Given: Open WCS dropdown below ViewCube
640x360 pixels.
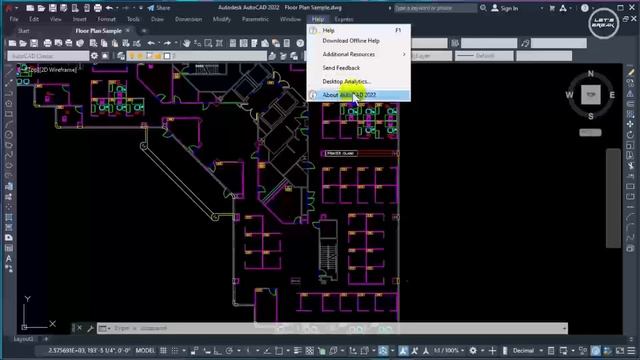Looking at the screenshot, I should (x=590, y=133).
